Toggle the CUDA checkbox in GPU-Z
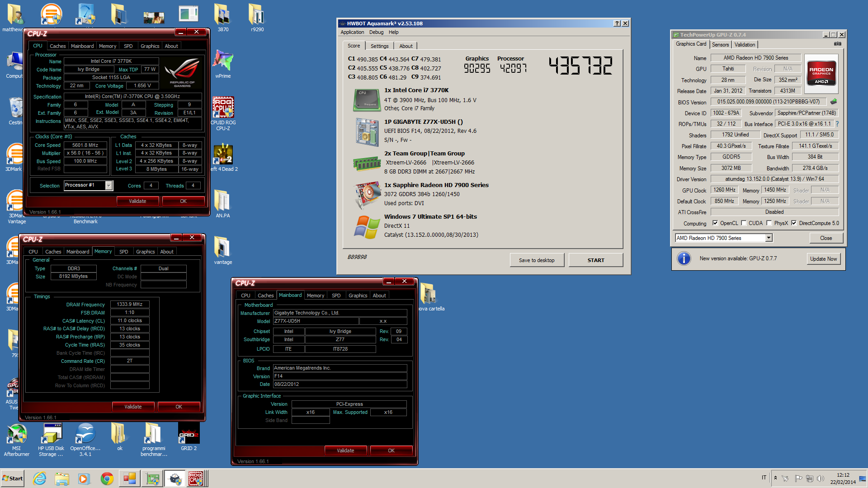 click(x=744, y=223)
